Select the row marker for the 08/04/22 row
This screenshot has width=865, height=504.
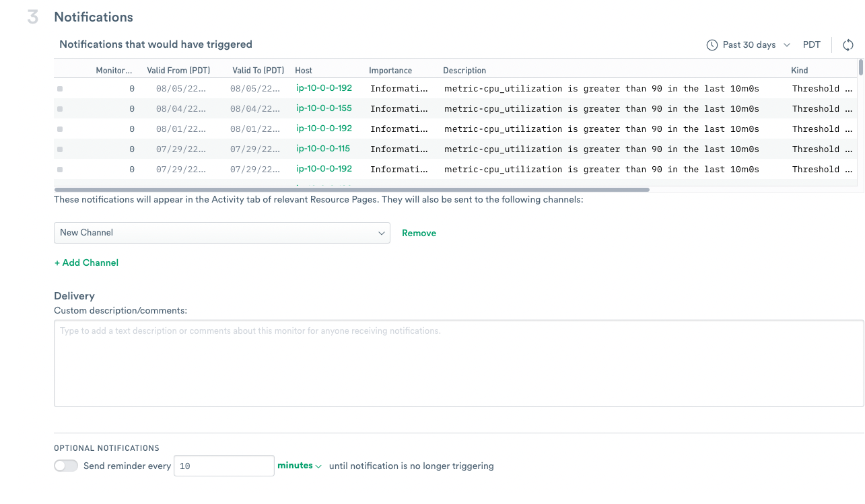(59, 109)
